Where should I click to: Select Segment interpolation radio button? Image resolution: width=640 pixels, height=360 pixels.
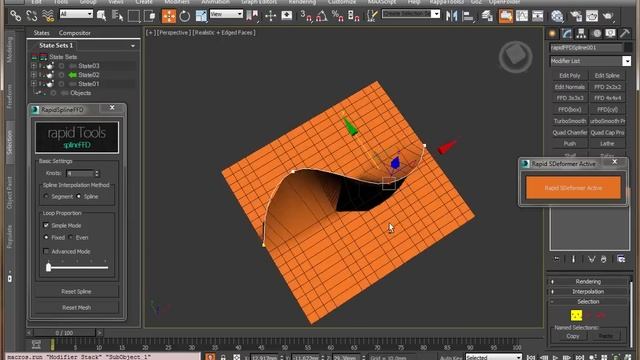[46, 196]
